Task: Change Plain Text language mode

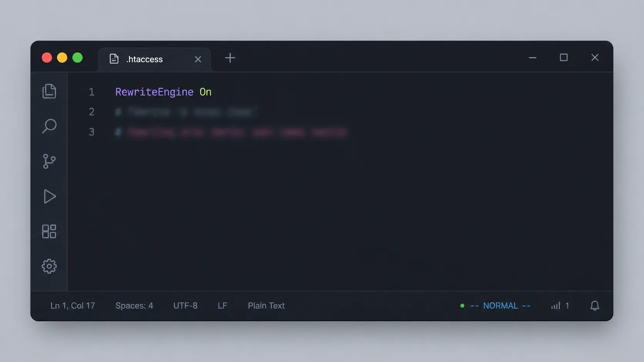Action: pos(266,305)
